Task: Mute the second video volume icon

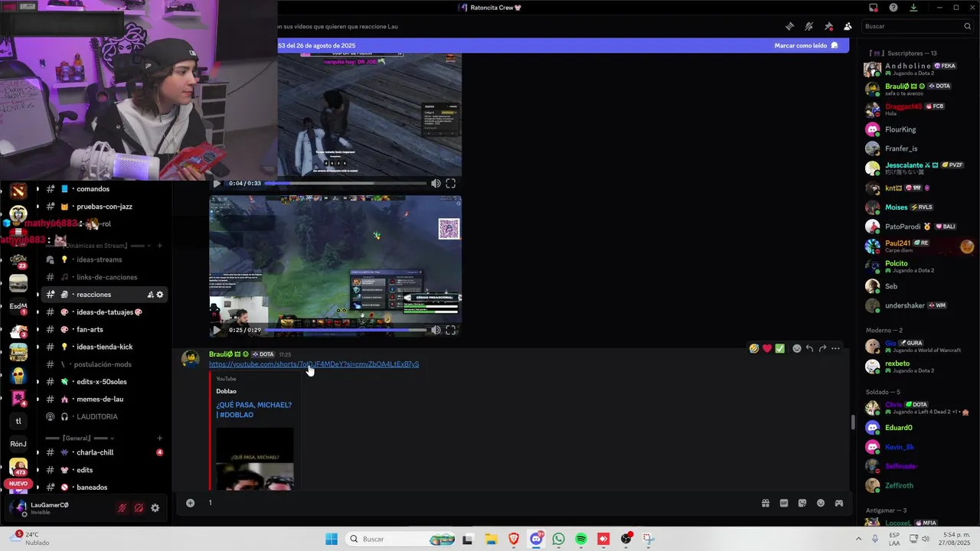Action: [x=436, y=331]
